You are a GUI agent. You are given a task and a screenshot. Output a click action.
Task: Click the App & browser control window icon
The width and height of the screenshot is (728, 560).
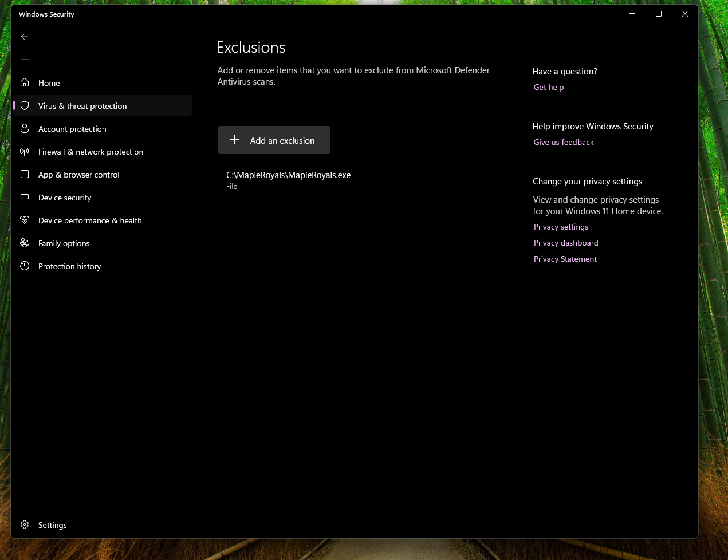pos(25,174)
